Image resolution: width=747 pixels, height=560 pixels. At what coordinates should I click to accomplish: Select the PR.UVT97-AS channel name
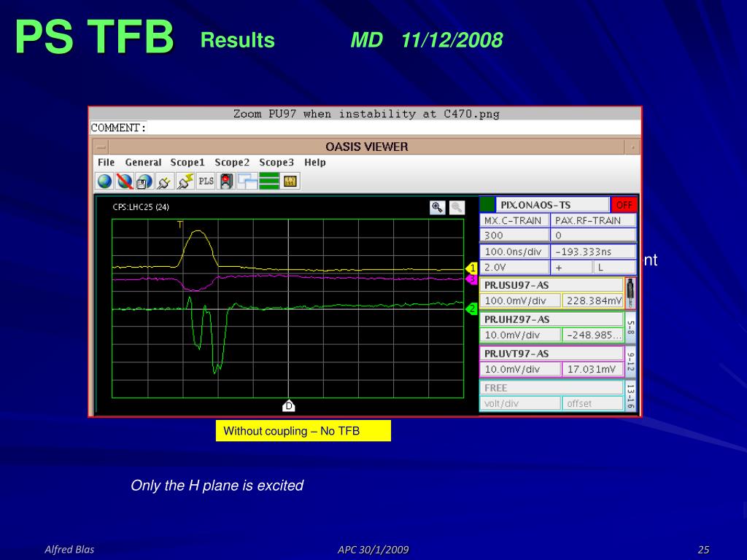pyautogui.click(x=551, y=354)
